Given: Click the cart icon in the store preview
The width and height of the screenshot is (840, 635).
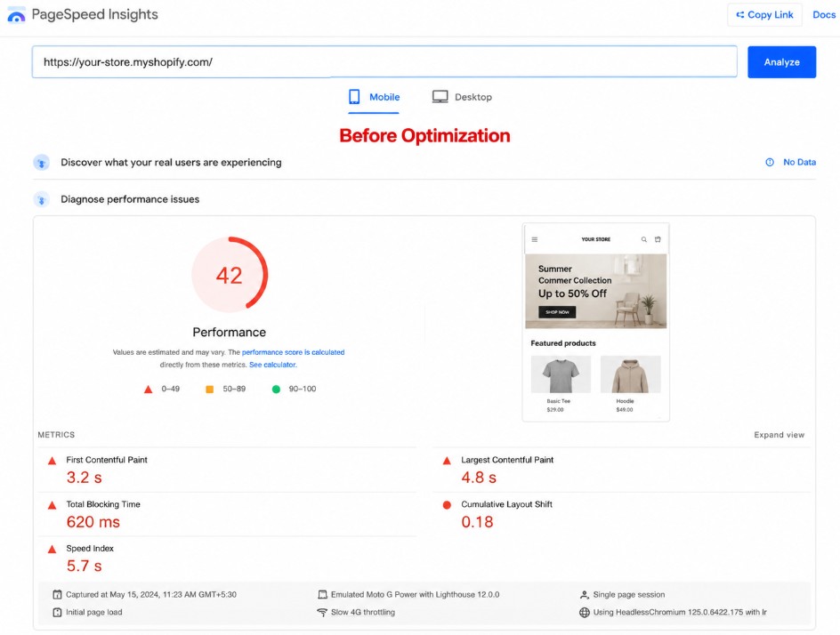Looking at the screenshot, I should [x=658, y=239].
